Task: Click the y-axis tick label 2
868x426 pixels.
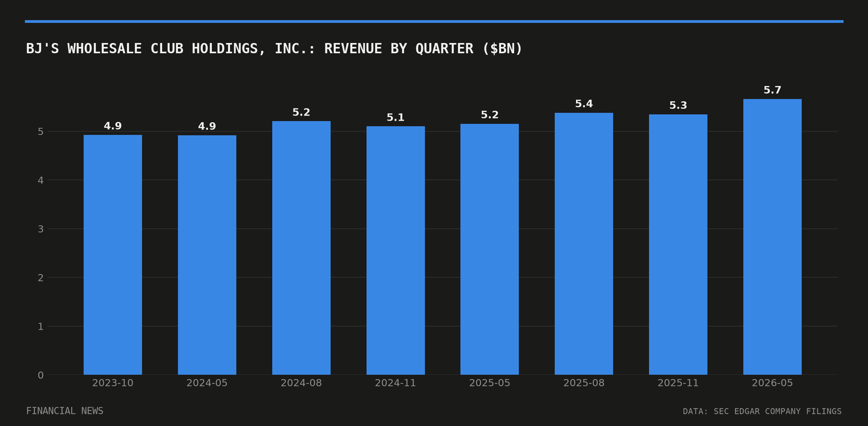Action: (41, 278)
